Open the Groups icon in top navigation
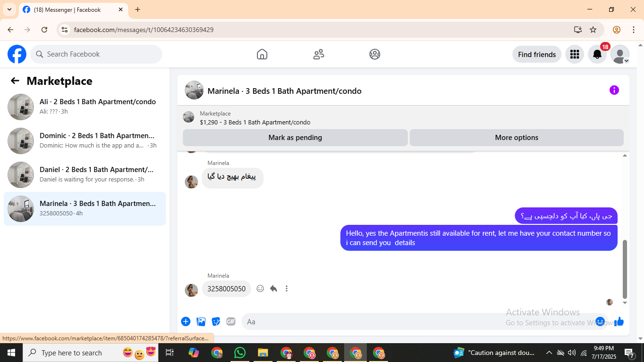The width and height of the screenshot is (644, 362). [375, 54]
